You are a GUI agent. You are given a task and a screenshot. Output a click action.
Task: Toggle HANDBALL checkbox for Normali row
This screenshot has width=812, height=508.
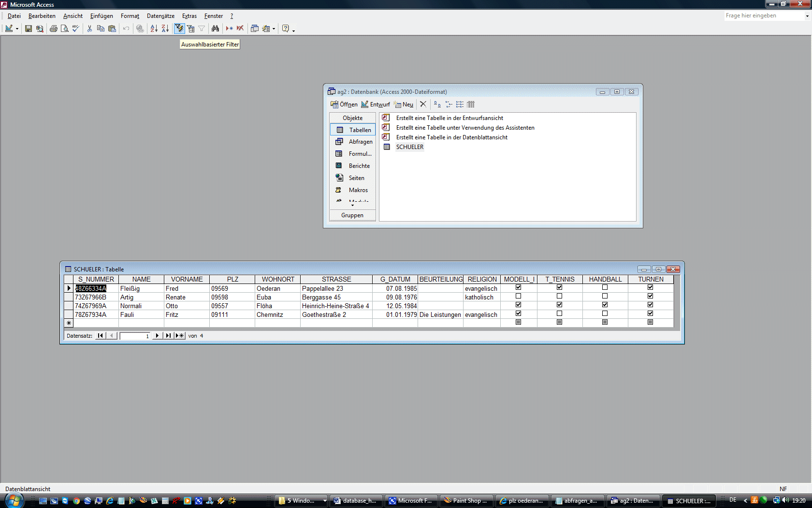point(605,305)
